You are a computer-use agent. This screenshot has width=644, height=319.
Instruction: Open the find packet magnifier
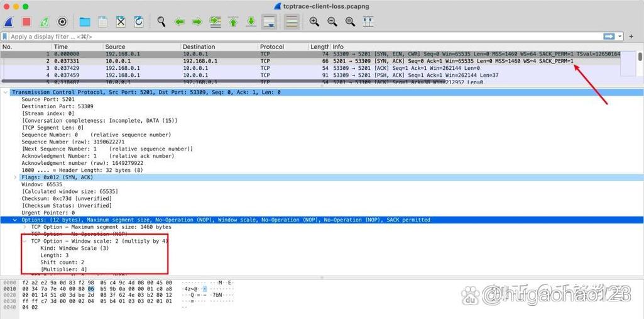click(161, 21)
